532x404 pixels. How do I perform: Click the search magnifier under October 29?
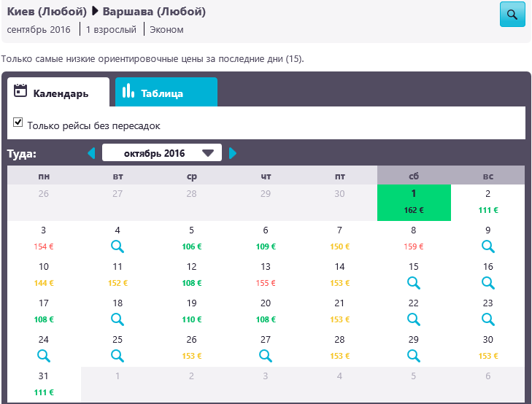414,355
